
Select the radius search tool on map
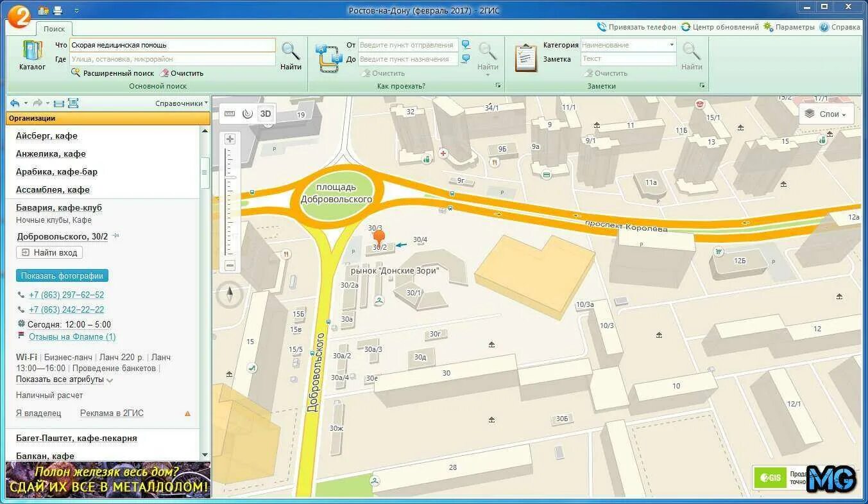pos(247,114)
